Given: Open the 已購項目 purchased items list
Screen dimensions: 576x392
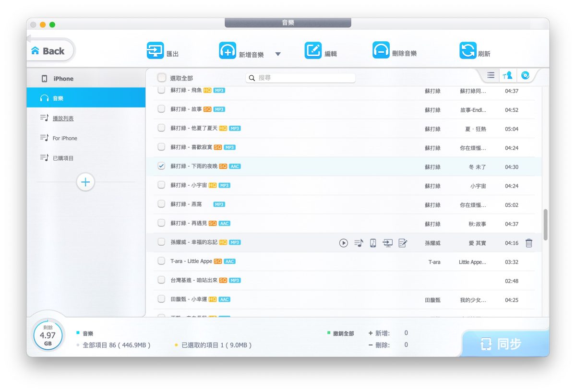Looking at the screenshot, I should pyautogui.click(x=63, y=158).
